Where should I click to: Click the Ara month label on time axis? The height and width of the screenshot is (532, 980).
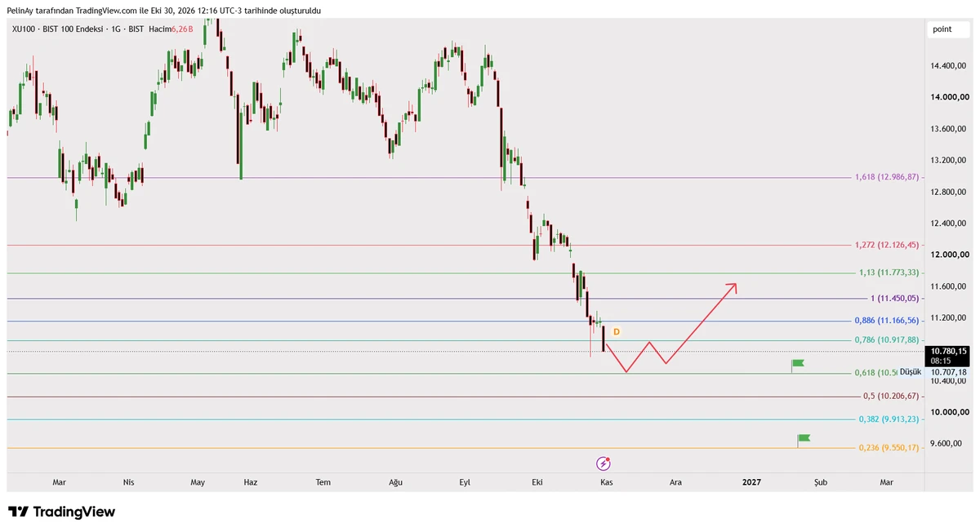click(x=675, y=482)
